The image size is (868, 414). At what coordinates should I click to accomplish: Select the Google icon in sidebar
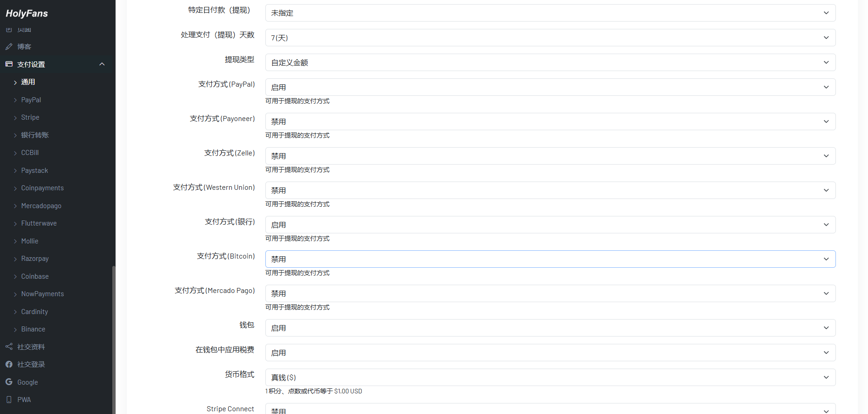[9, 382]
